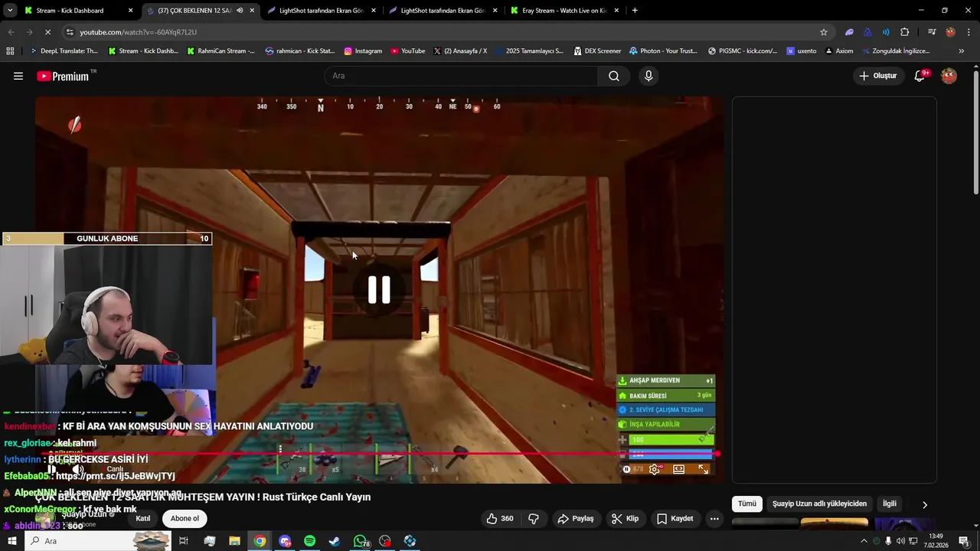The image size is (980, 551).
Task: Dislike the video with thumbs-down
Action: coord(534,519)
